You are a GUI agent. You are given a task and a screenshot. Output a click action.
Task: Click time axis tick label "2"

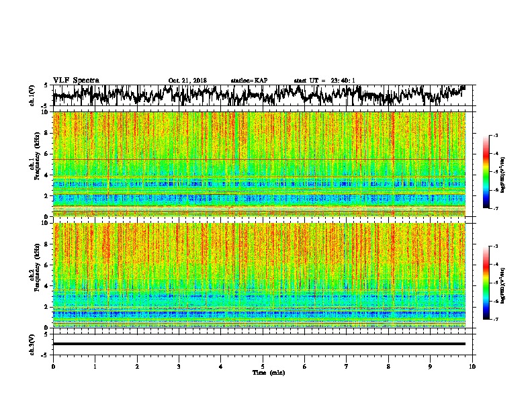click(x=137, y=367)
